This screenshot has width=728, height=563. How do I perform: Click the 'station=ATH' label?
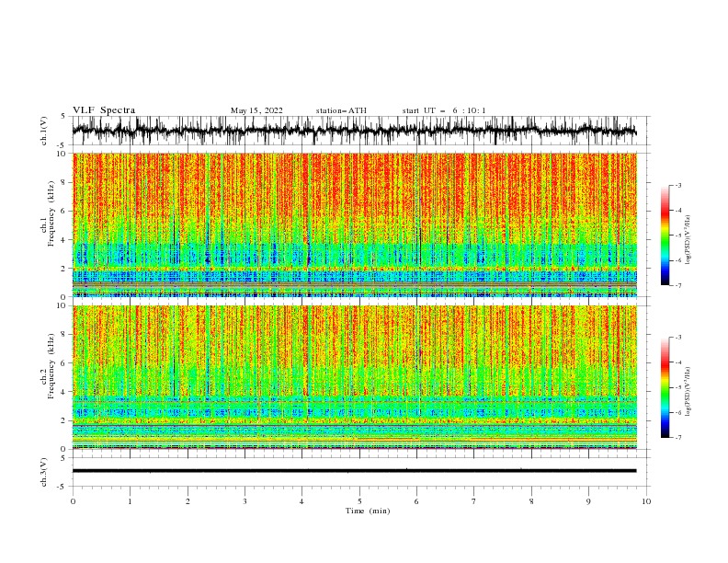click(341, 110)
